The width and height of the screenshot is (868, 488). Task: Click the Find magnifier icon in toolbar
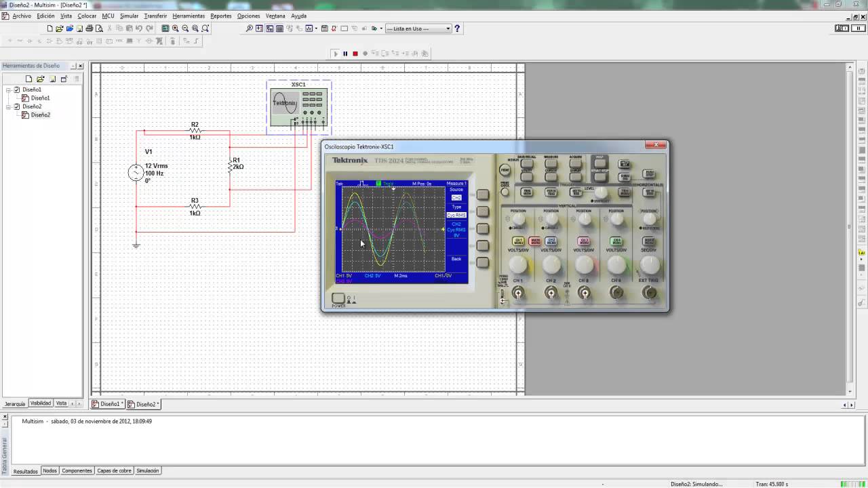(249, 28)
